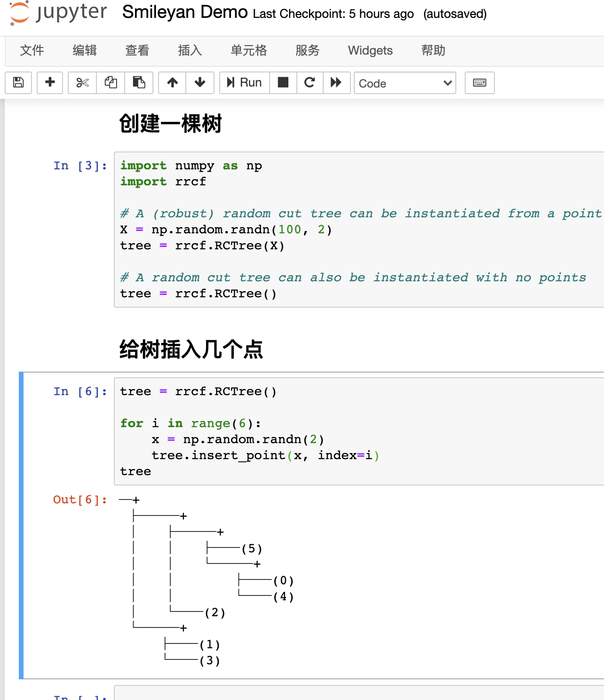Click leaf (1) in tree output
The width and height of the screenshot is (604, 700).
209,644
